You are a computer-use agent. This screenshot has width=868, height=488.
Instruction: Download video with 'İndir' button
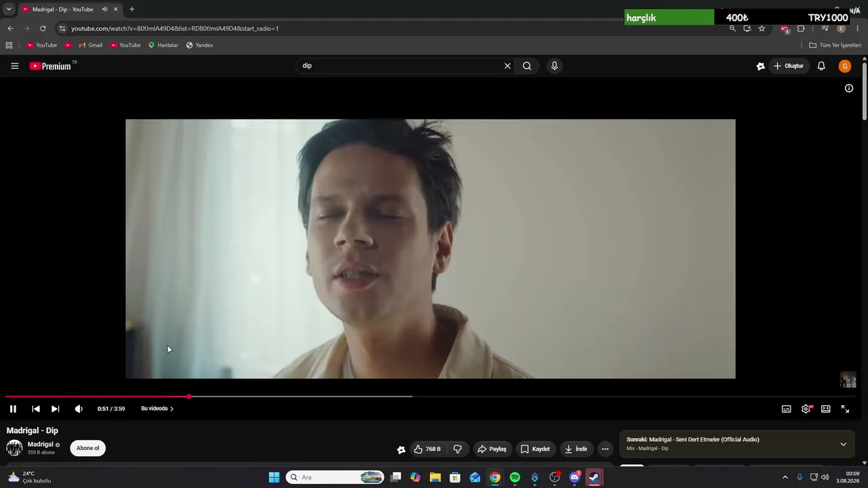point(576,449)
